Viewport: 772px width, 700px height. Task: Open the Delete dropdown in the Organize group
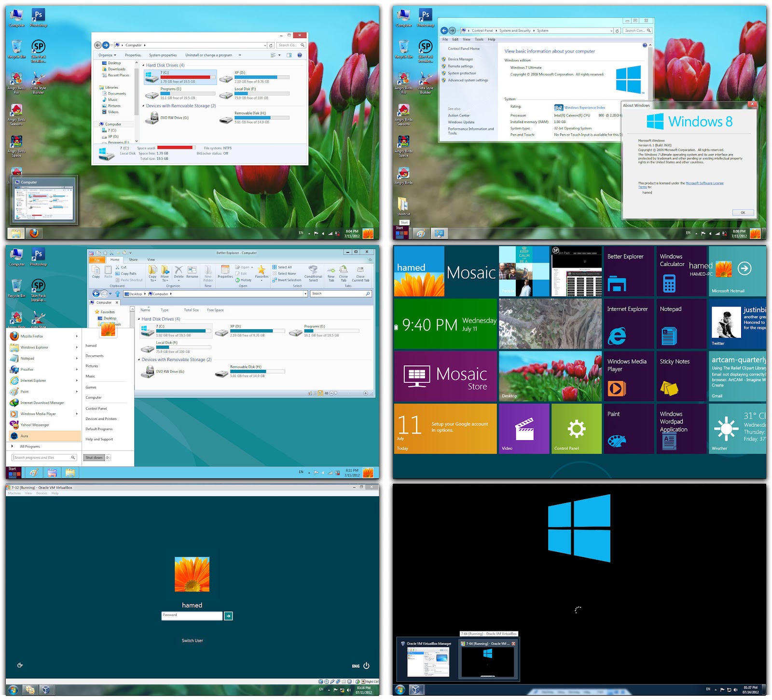(x=179, y=280)
